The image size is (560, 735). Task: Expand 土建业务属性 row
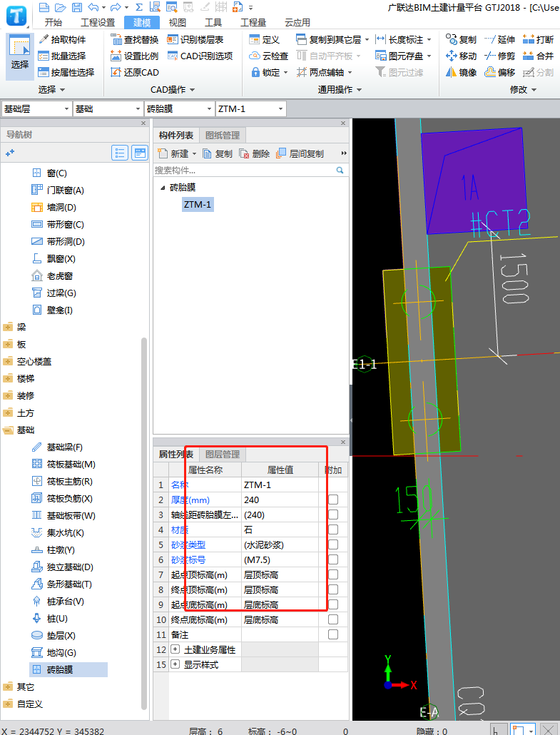click(x=175, y=649)
